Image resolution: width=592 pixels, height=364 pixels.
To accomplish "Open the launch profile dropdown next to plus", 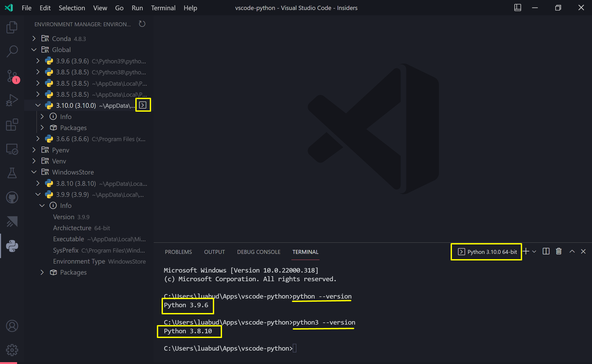I will tap(534, 252).
